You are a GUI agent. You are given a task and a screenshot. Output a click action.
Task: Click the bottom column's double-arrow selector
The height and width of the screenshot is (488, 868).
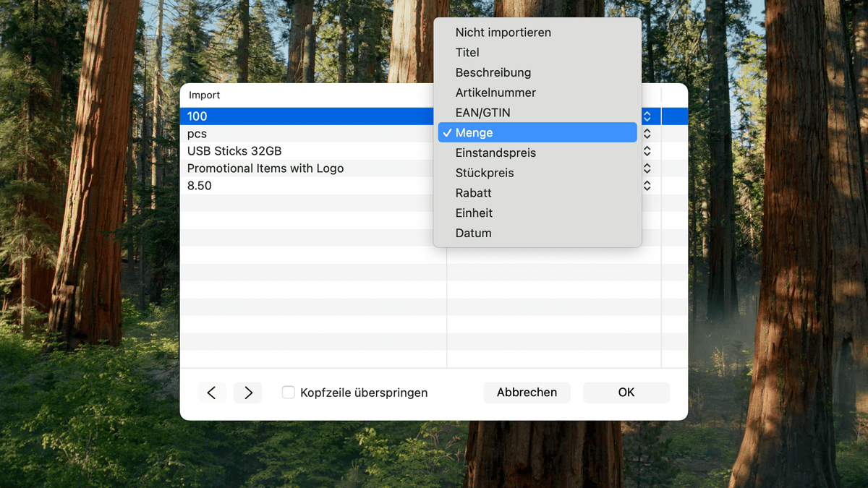pos(647,185)
